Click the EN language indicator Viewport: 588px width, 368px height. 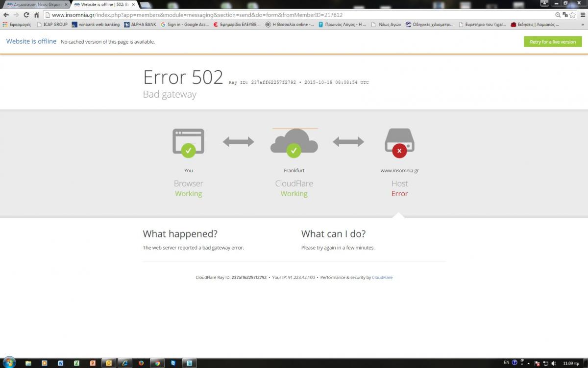tap(507, 363)
